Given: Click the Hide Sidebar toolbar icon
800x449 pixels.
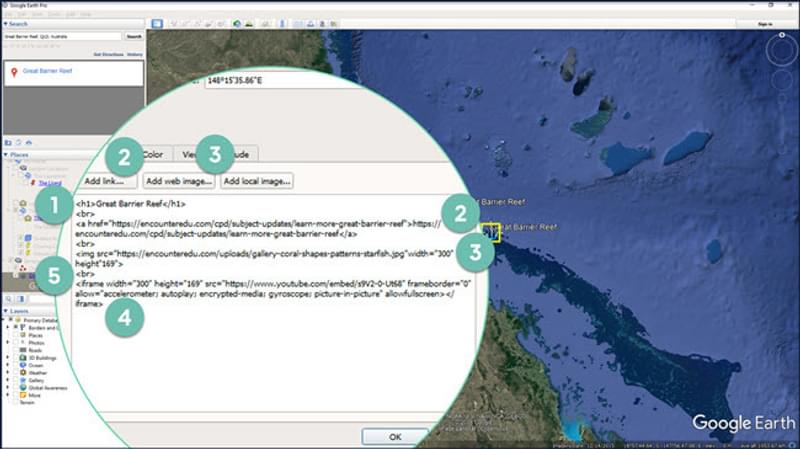Looking at the screenshot, I should point(156,23).
